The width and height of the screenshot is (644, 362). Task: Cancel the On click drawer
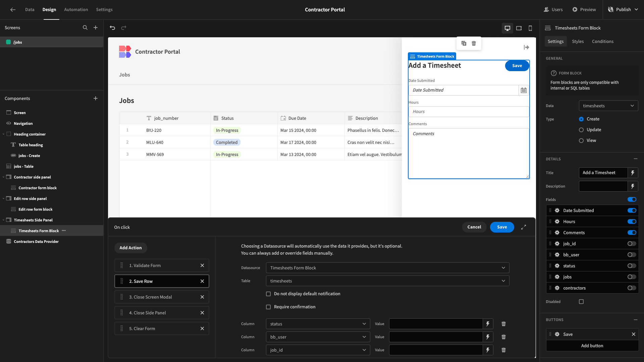click(474, 227)
